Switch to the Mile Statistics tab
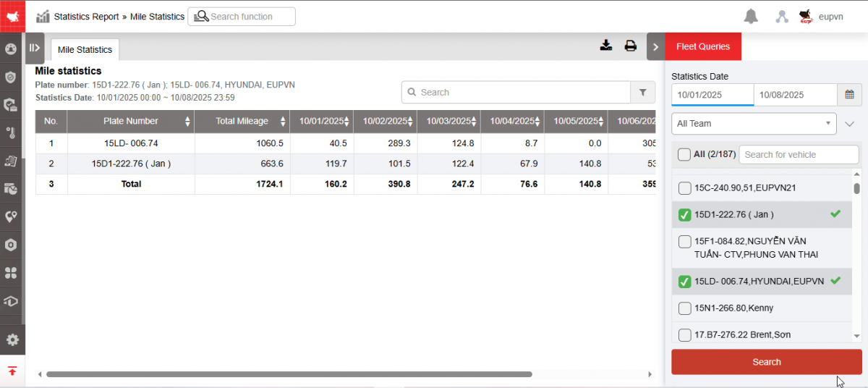This screenshot has width=868, height=388. [x=85, y=50]
